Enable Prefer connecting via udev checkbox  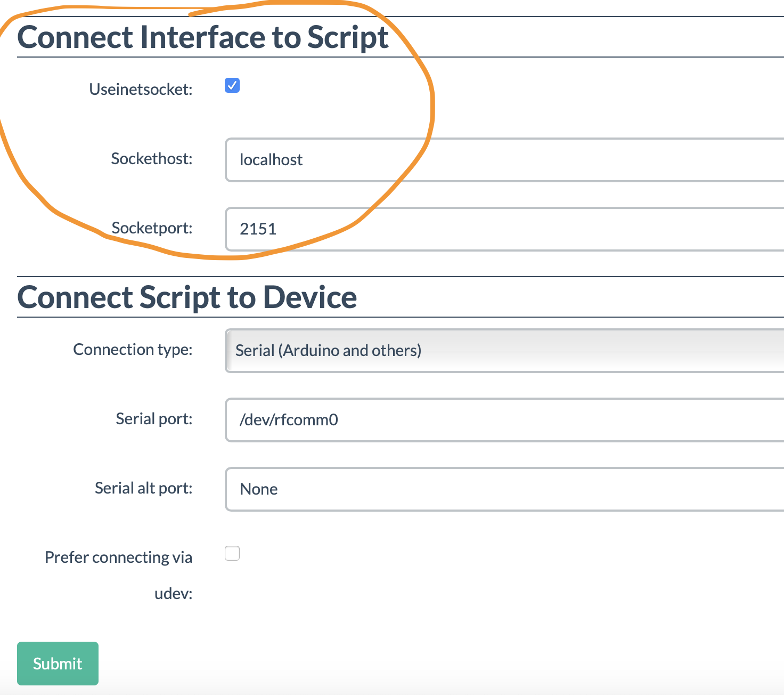point(232,553)
